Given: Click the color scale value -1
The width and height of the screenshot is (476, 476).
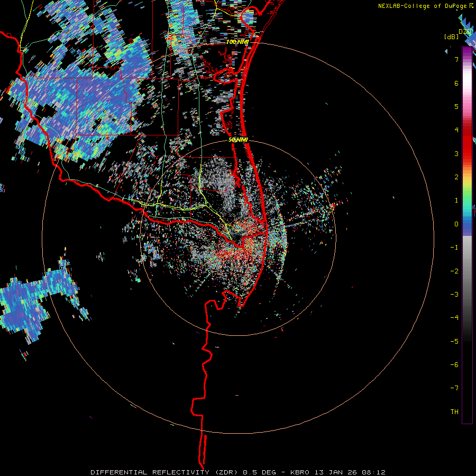Looking at the screenshot, I should coord(454,248).
